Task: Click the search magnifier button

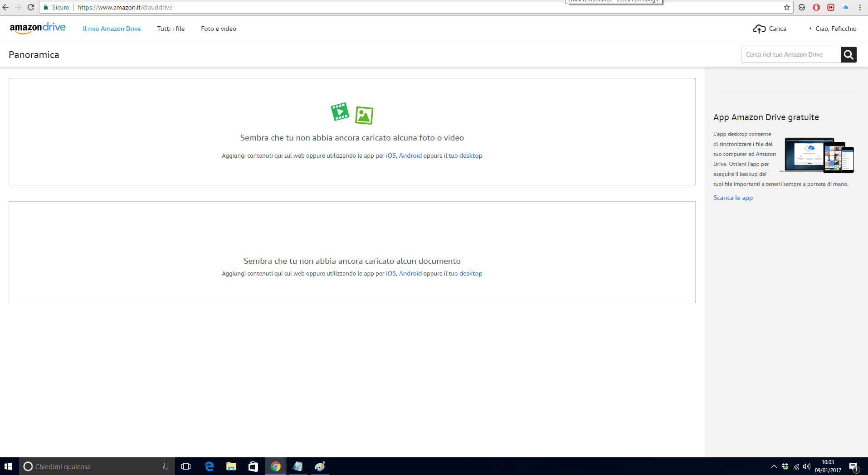Action: click(848, 54)
